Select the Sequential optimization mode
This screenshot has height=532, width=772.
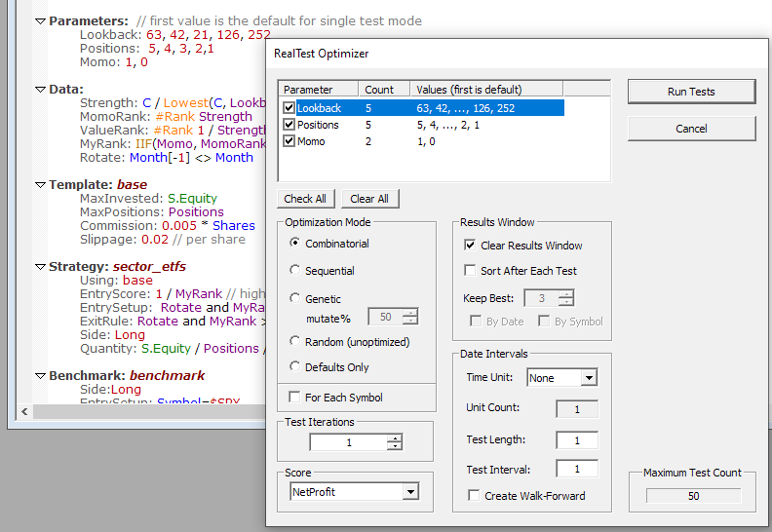click(x=295, y=271)
